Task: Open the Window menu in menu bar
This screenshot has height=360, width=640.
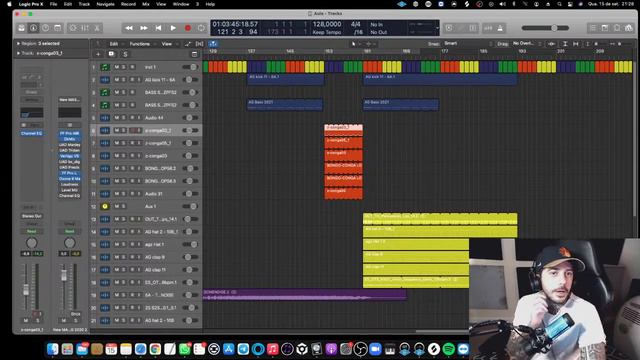Action: (181, 4)
